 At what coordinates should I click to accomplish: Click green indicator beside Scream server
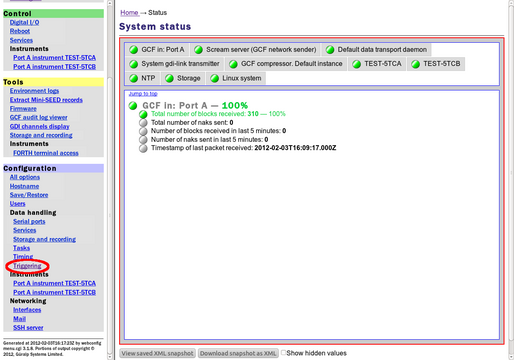pos(198,50)
